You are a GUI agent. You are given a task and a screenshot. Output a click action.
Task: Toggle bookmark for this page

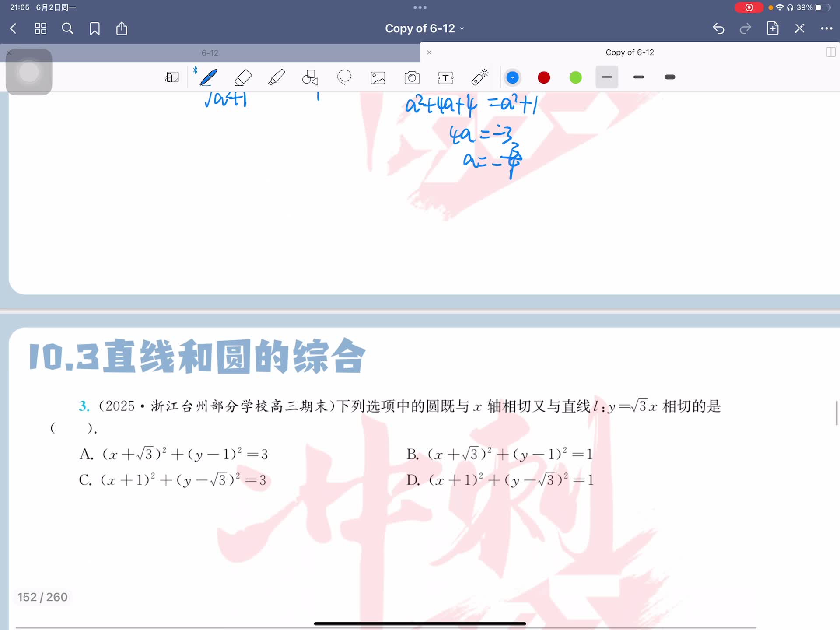pos(94,29)
